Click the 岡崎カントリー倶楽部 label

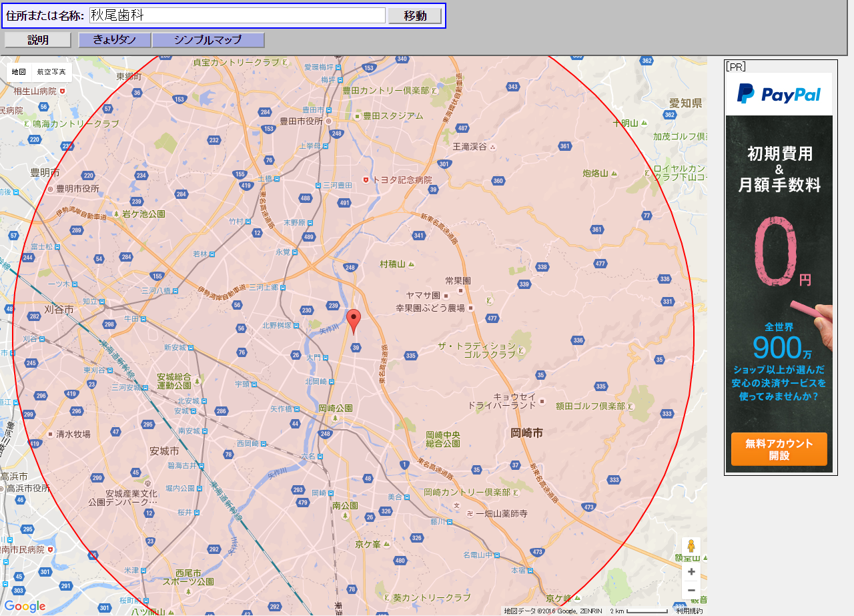coord(467,493)
